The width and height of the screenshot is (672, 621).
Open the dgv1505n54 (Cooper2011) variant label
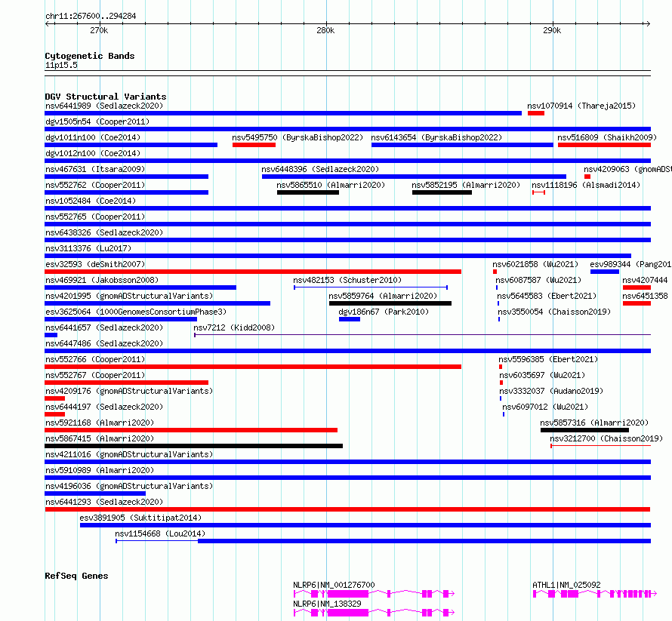97,121
